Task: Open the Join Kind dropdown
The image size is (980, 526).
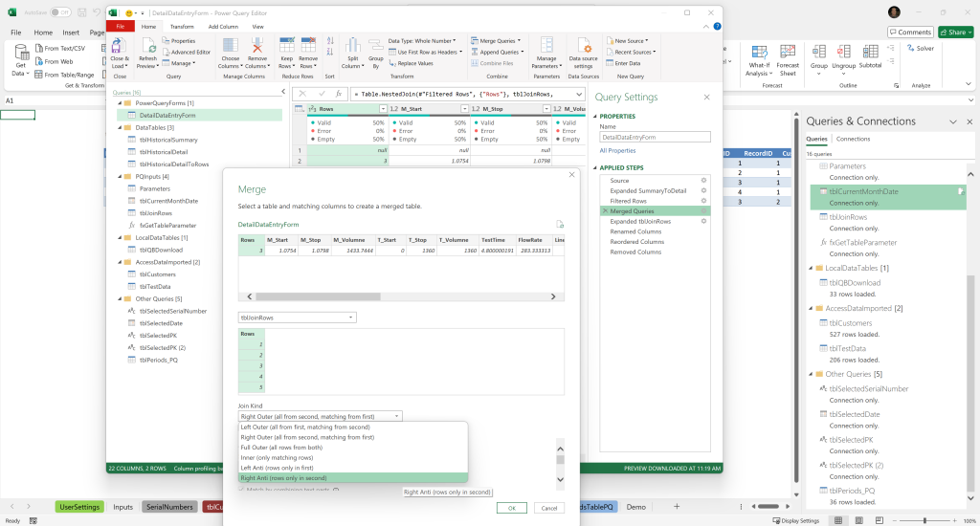Action: pos(320,417)
